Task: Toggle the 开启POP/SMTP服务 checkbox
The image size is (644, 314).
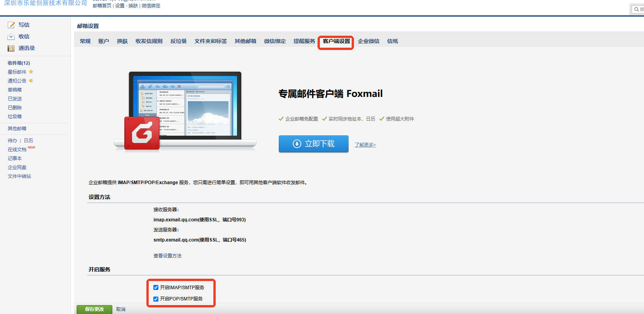Action: pos(156,299)
